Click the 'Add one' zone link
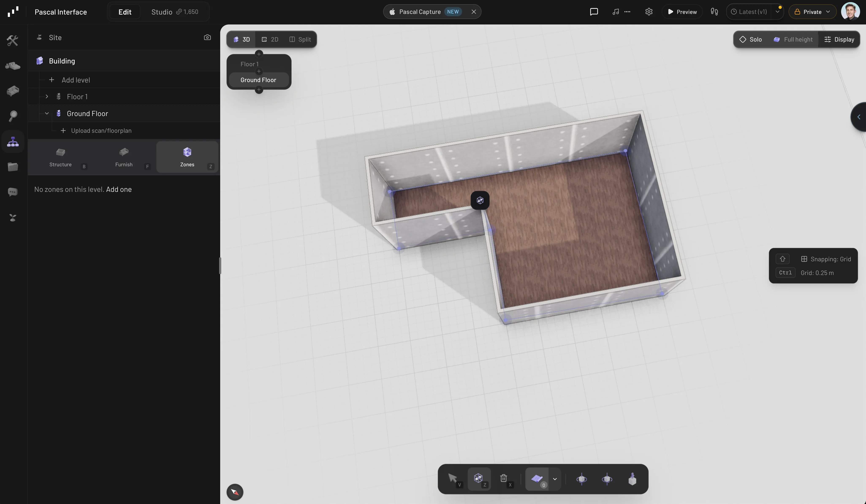Image resolution: width=866 pixels, height=504 pixels. pos(119,189)
